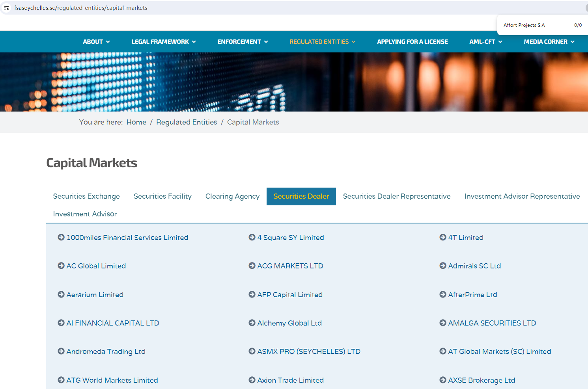Switch to Investment Advisor tab
The width and height of the screenshot is (588, 389).
(x=85, y=214)
